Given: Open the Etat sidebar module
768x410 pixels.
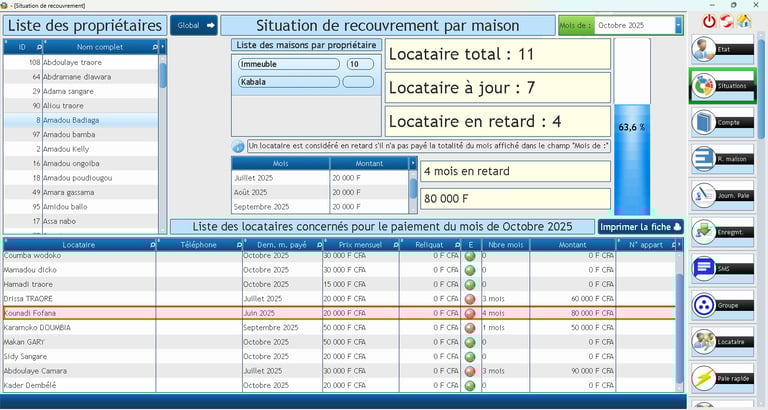Looking at the screenshot, I should coord(722,49).
